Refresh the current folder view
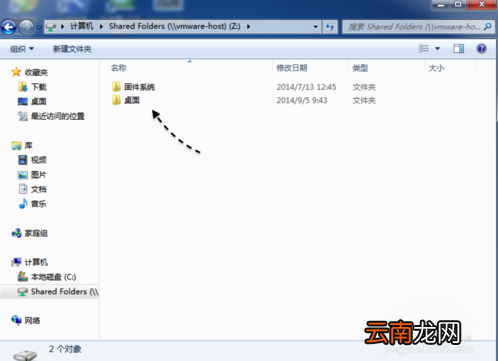 pyautogui.click(x=330, y=27)
